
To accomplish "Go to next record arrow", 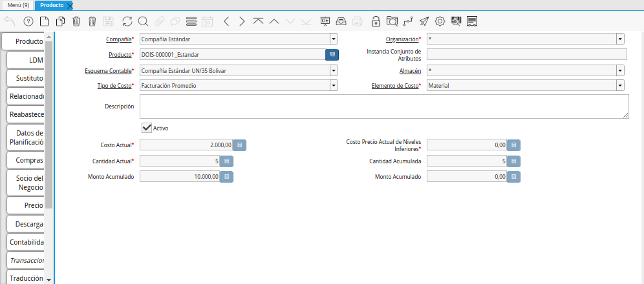I will 242,21.
